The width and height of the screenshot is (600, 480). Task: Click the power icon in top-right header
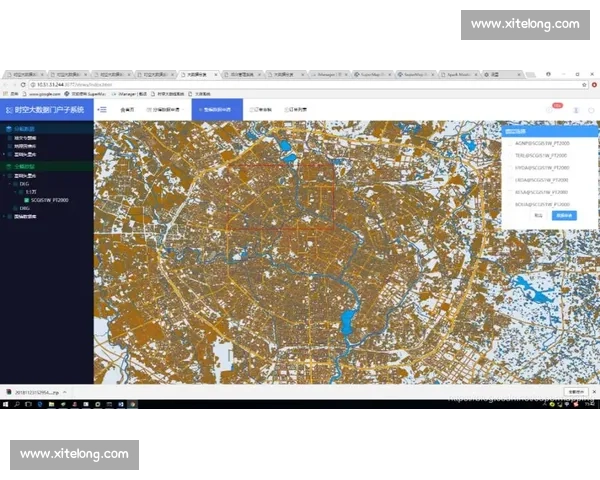pyautogui.click(x=590, y=109)
